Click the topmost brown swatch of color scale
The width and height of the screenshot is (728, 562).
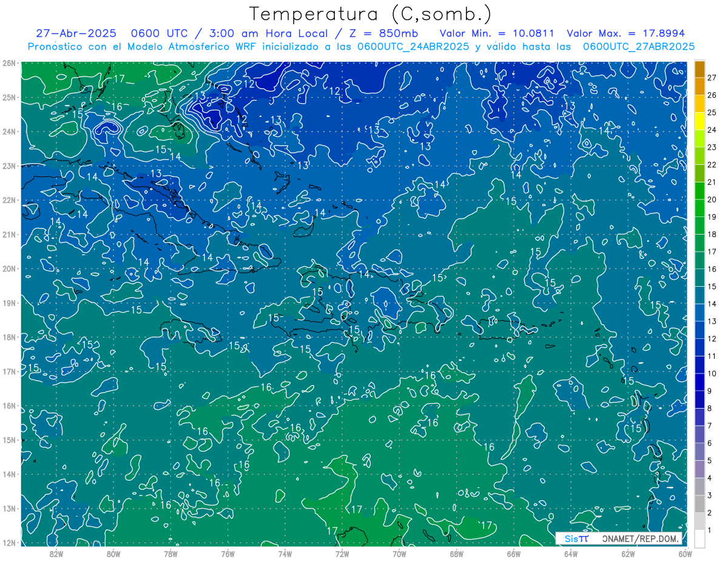pos(700,69)
